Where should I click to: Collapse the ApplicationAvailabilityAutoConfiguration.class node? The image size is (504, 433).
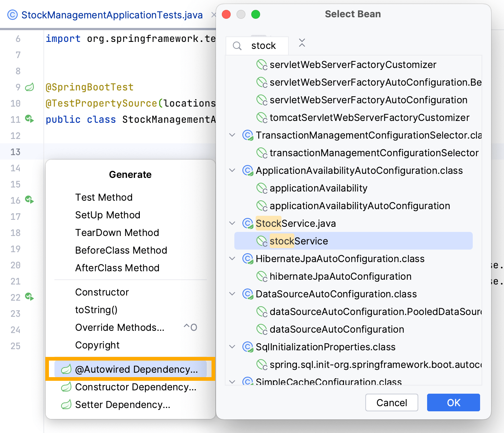click(232, 170)
